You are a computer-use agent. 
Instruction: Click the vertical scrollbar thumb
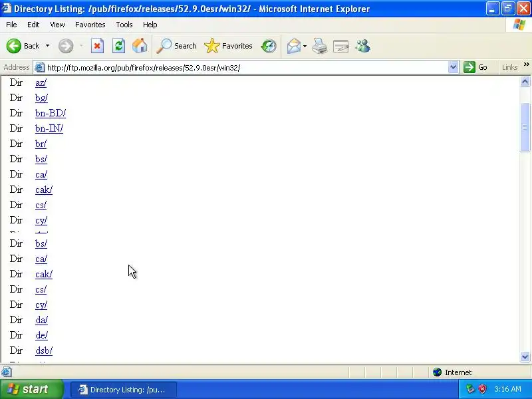pos(525,127)
